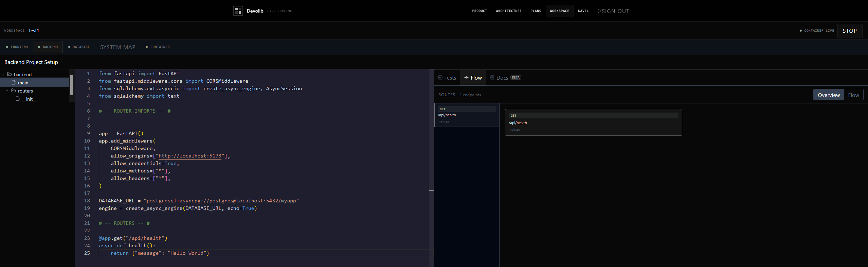Click the return statement on line 25
Image resolution: width=868 pixels, height=267 pixels.
tap(160, 253)
